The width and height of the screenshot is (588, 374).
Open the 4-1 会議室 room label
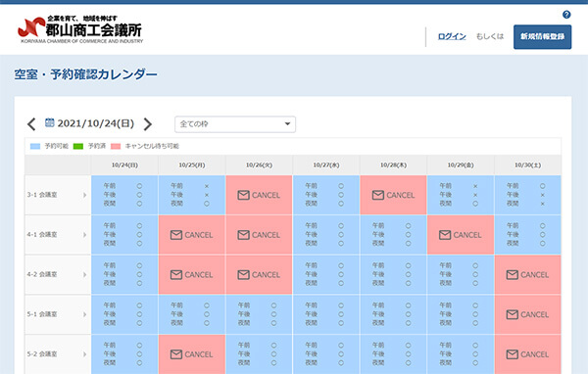(42, 235)
